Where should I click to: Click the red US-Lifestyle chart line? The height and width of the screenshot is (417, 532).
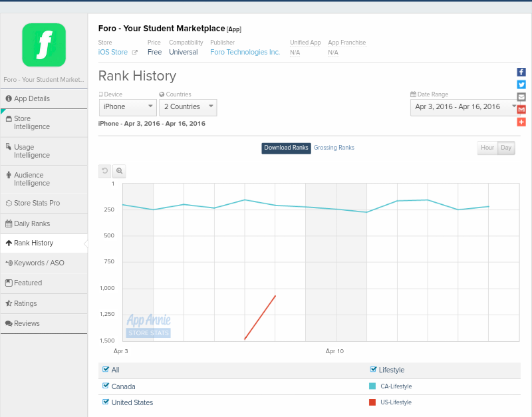pyautogui.click(x=260, y=318)
